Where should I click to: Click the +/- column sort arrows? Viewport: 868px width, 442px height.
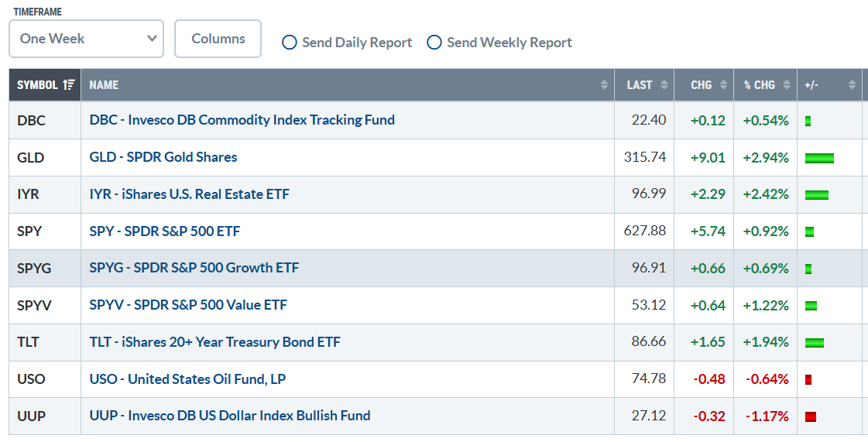(852, 84)
